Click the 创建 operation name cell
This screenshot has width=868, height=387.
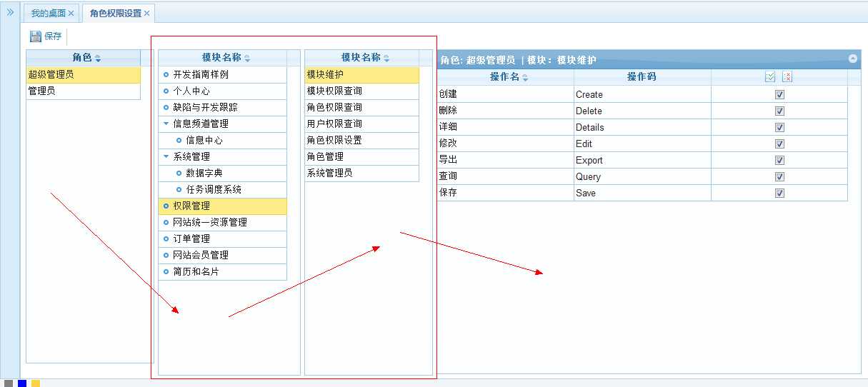click(505, 94)
